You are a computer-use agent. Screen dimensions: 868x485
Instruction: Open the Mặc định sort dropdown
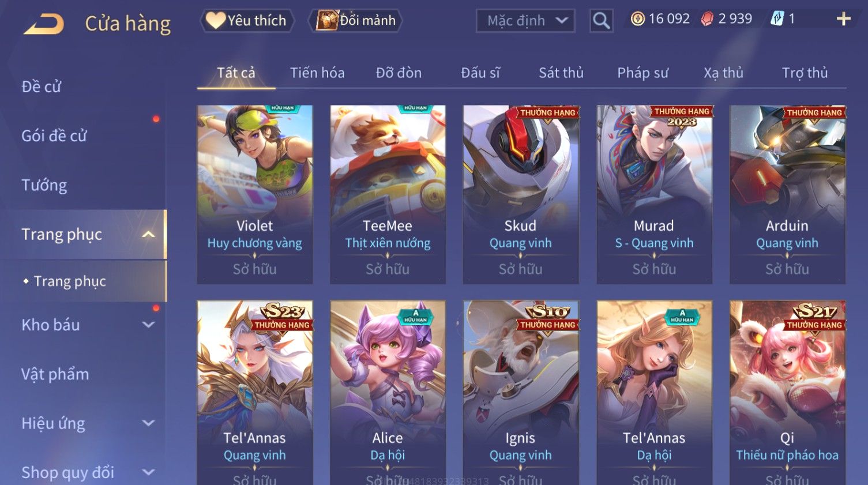pyautogui.click(x=525, y=21)
